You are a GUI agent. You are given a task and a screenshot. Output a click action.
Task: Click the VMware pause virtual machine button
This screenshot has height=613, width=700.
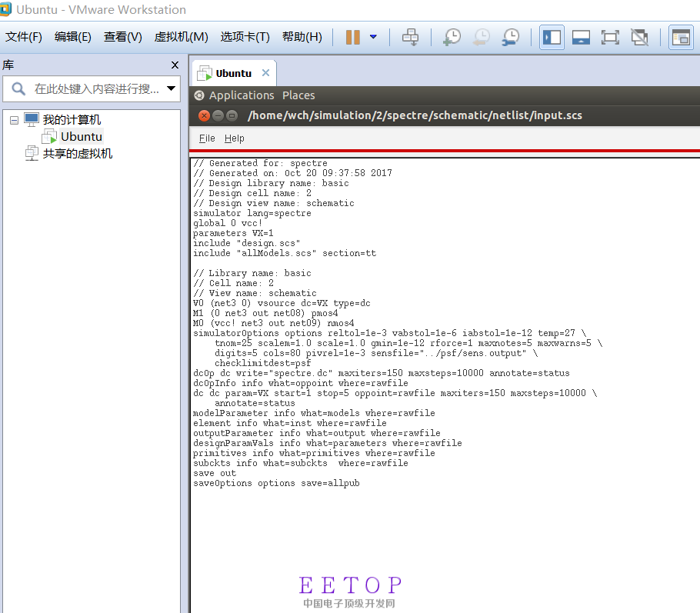[x=352, y=37]
